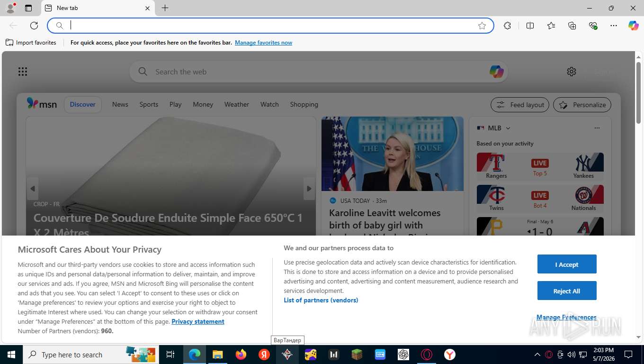644x364 pixels.
Task: Open Task View on taskbar
Action: [170, 355]
